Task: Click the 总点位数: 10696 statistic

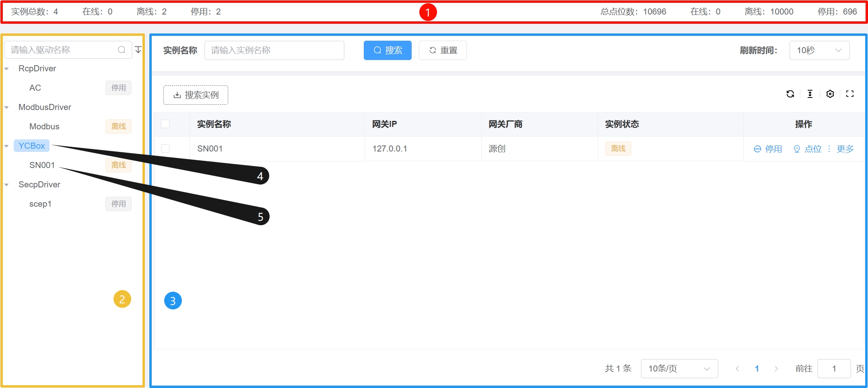Action: click(633, 12)
